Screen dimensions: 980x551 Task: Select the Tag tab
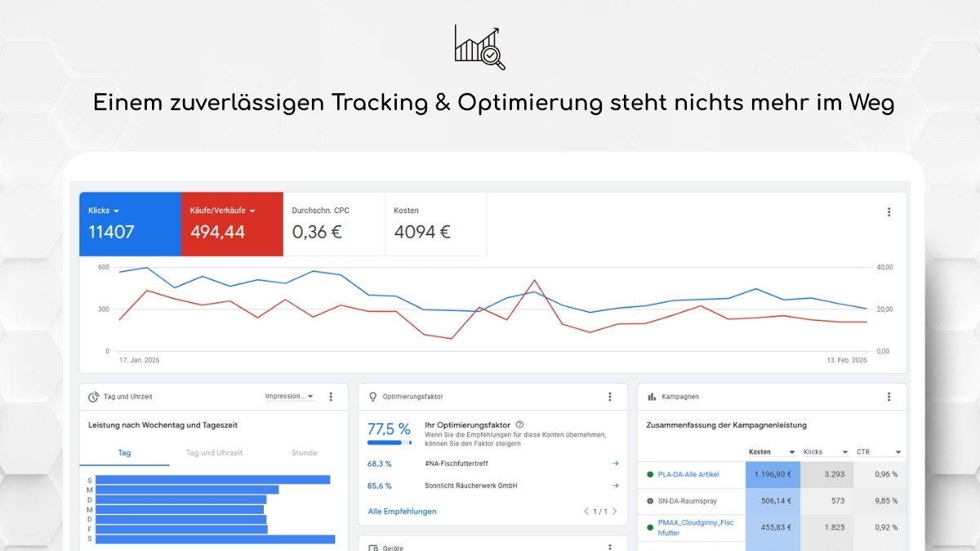click(125, 452)
